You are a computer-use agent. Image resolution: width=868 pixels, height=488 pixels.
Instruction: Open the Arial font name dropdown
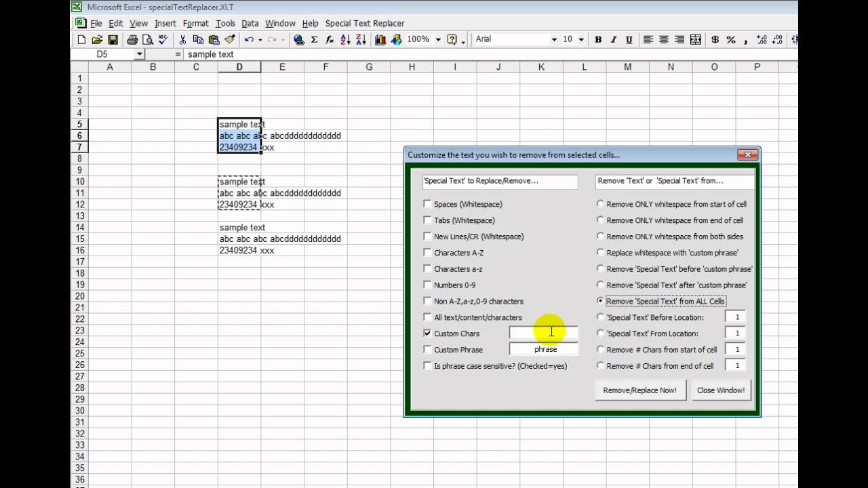[x=554, y=40]
